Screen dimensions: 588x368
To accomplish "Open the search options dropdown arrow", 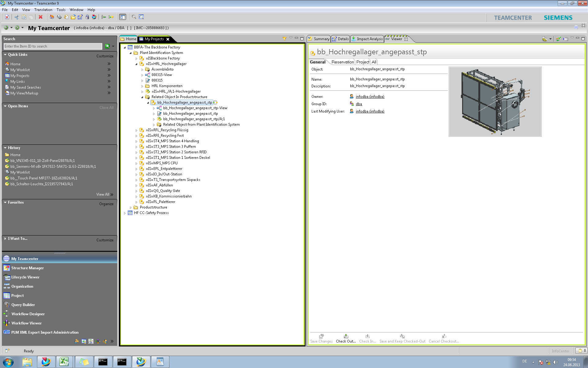I will point(113,46).
